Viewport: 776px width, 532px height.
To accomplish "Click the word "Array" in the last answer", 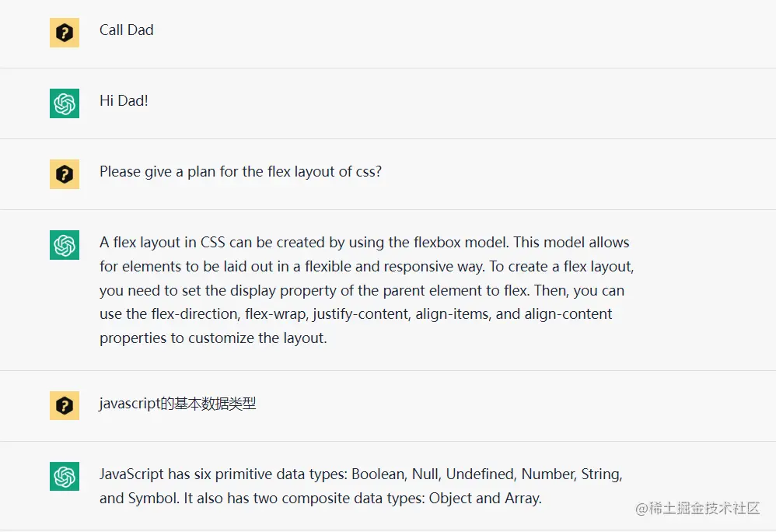I will (x=522, y=498).
